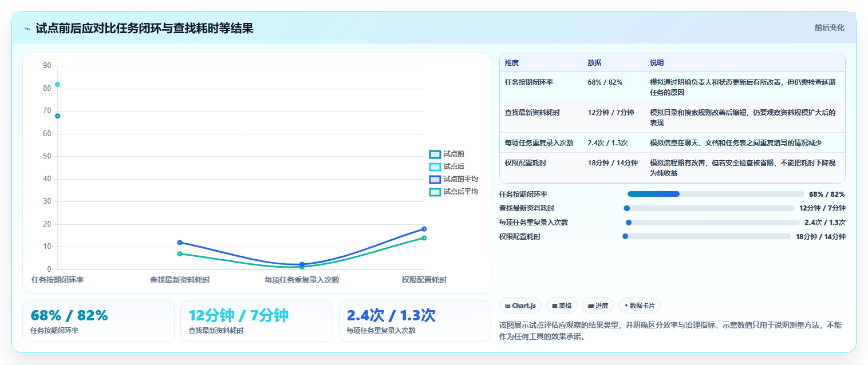The image size is (868, 365).
Task: Toggle the 试点前平均 legend entry
Action: (x=454, y=179)
